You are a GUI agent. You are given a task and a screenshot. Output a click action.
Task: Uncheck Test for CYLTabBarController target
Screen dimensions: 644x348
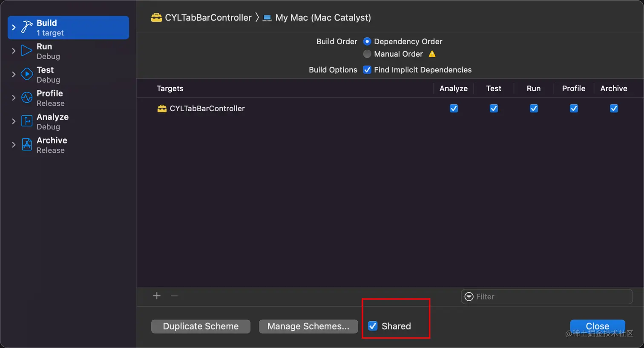(x=494, y=108)
